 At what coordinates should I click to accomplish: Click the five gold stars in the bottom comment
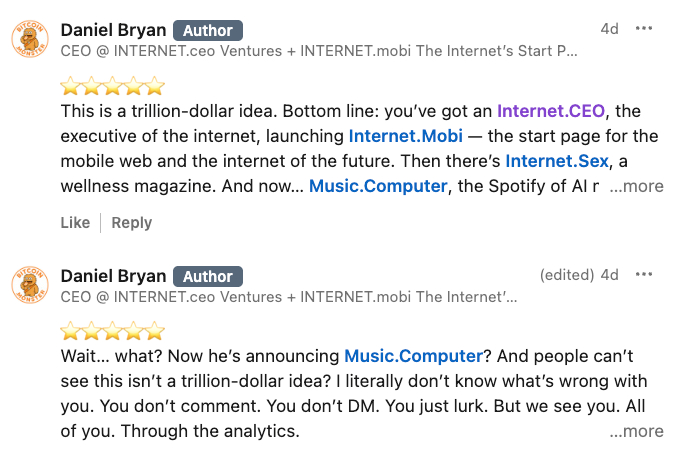(x=112, y=332)
